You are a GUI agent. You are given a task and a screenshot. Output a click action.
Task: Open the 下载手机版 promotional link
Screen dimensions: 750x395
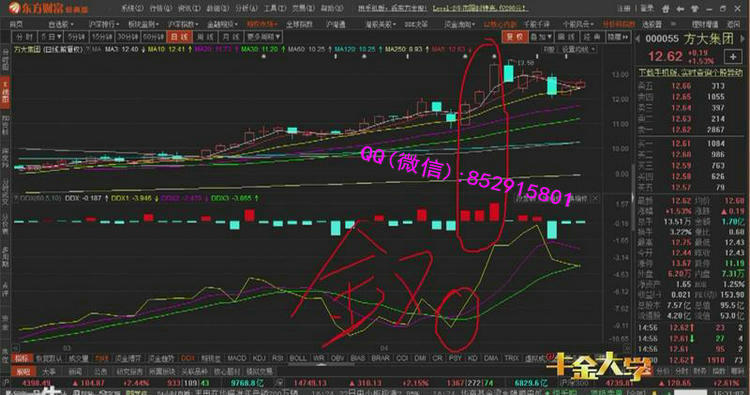click(691, 72)
